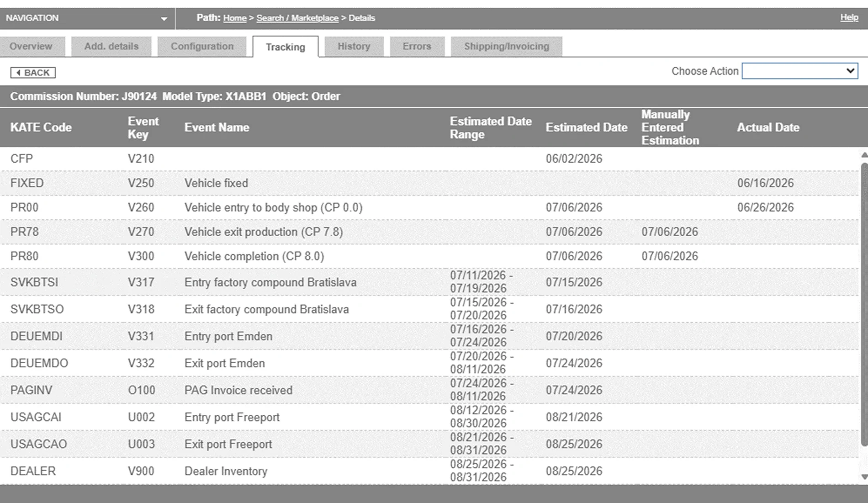This screenshot has width=868, height=503.
Task: Click 'Vehicle completion (CP 8.0)' event
Action: pos(254,256)
